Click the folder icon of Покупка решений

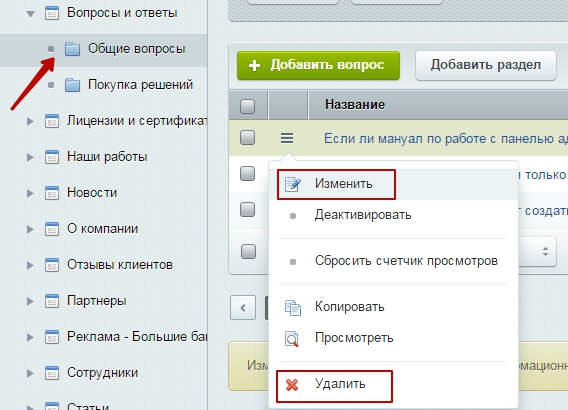(72, 85)
